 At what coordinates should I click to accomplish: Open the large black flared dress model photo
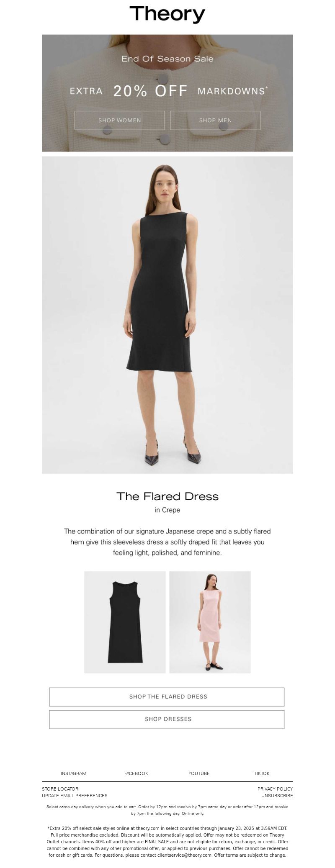pos(167,315)
